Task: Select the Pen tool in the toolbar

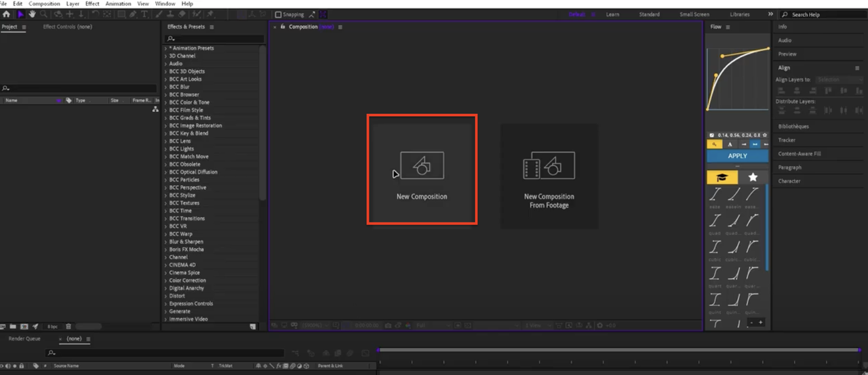Action: point(134,14)
